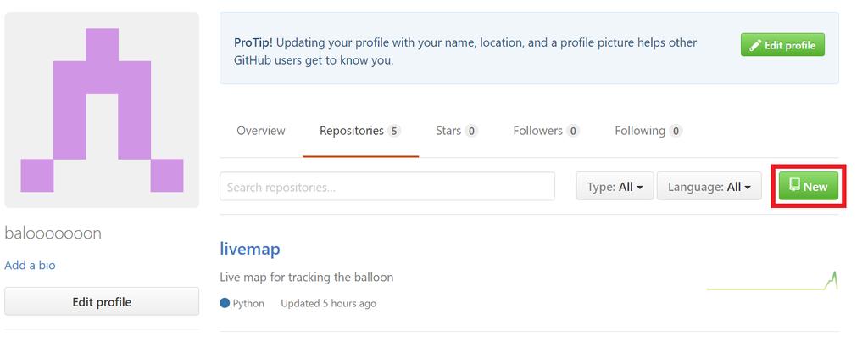Open the Type: All dropdown
Image resolution: width=868 pixels, height=337 pixels.
615,187
